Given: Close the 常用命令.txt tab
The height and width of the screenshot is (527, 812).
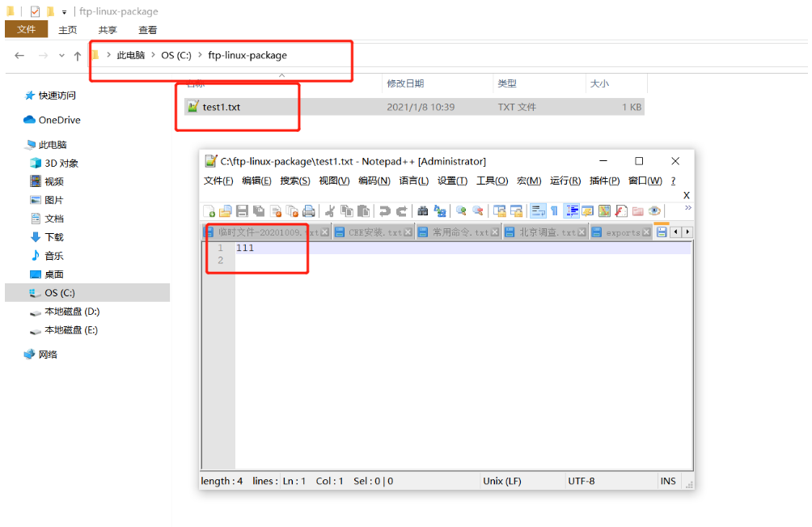Looking at the screenshot, I should [x=495, y=232].
